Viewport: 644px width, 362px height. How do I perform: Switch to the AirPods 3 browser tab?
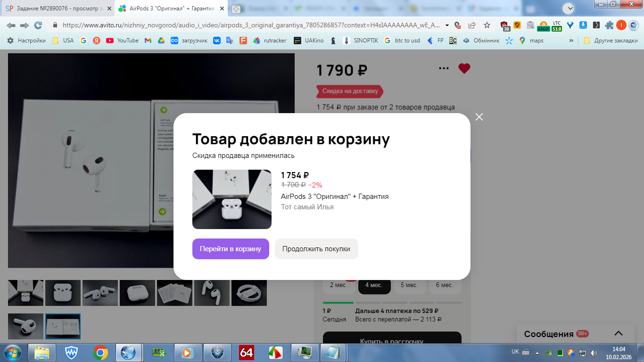pyautogui.click(x=171, y=8)
